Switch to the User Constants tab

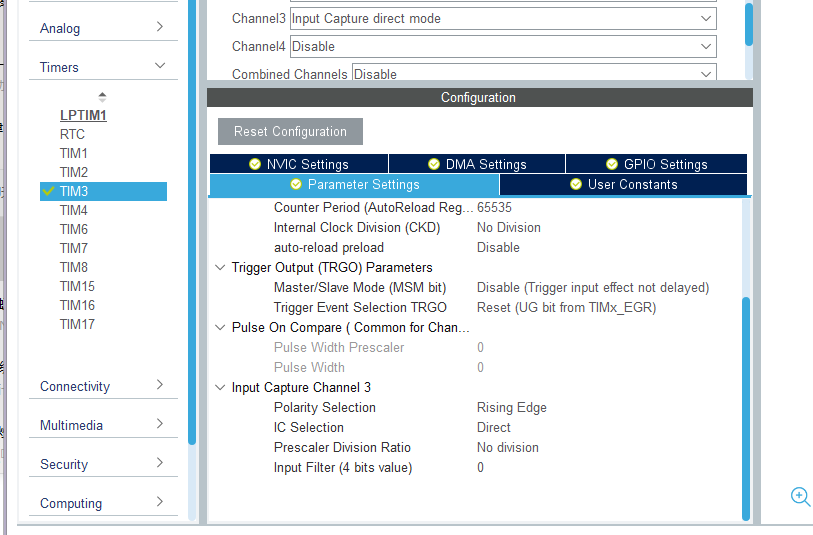pos(623,185)
